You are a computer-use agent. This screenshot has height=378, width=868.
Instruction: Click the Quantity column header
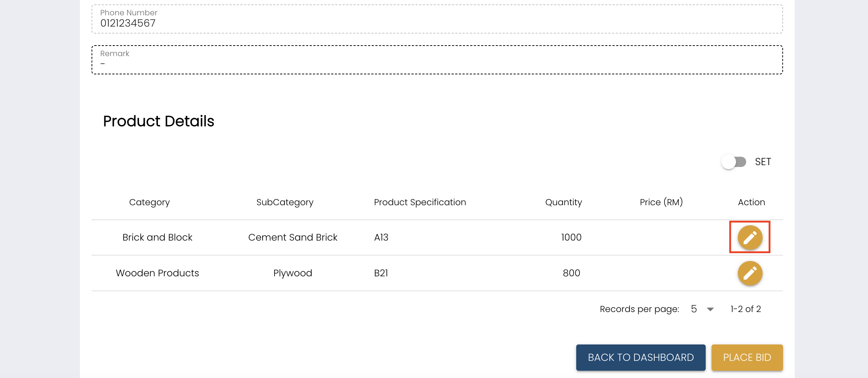pyautogui.click(x=563, y=202)
